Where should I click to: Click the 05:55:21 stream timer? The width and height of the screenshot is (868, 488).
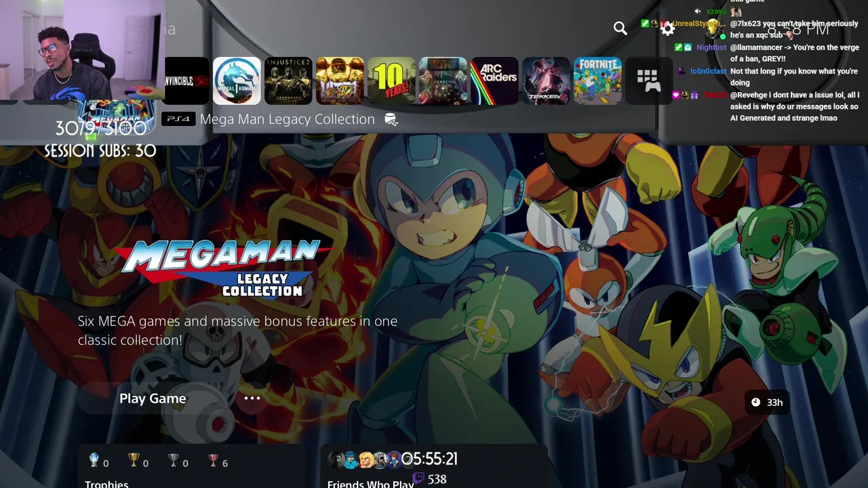point(430,460)
